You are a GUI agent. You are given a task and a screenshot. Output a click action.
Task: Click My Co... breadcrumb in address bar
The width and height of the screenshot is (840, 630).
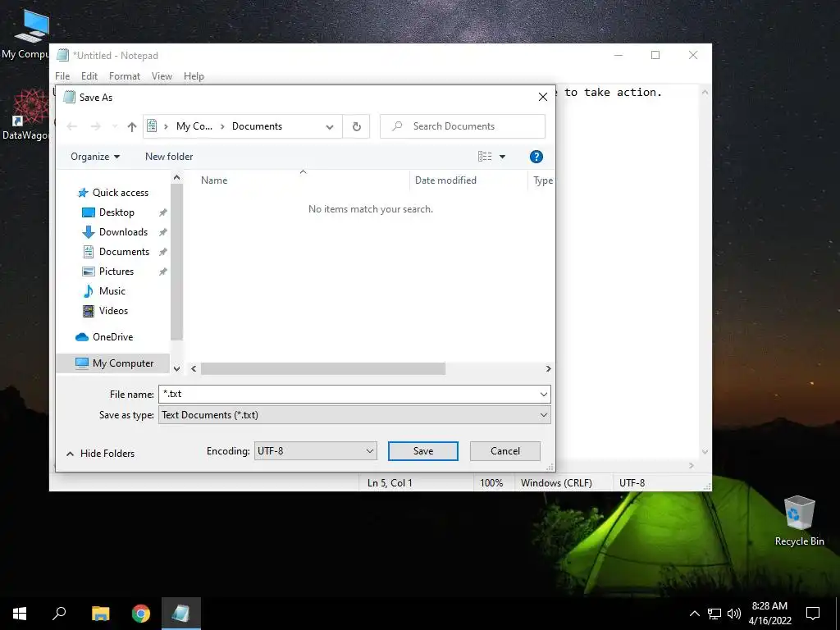point(194,126)
